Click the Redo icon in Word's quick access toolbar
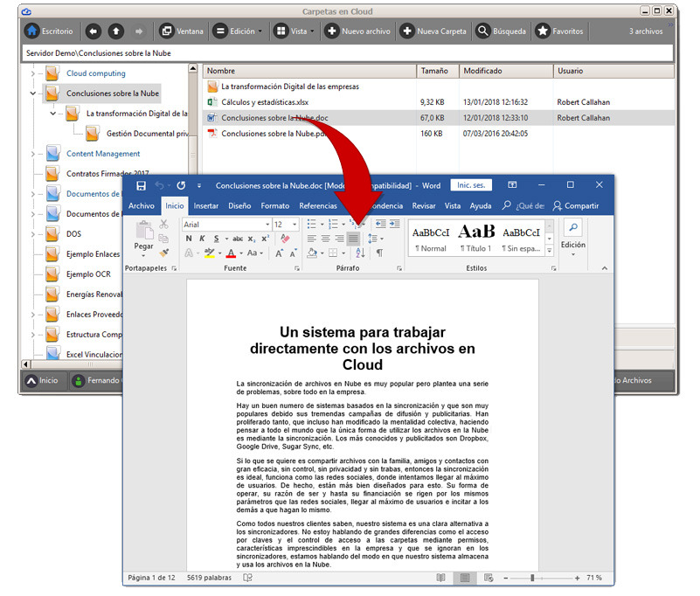Screen dimensions: 700x596 point(181,185)
